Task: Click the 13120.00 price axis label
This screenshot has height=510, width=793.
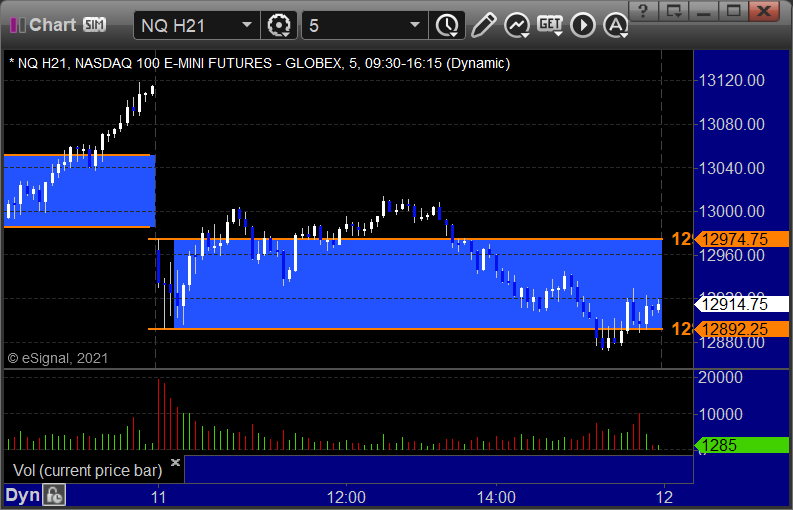Action: pyautogui.click(x=731, y=80)
